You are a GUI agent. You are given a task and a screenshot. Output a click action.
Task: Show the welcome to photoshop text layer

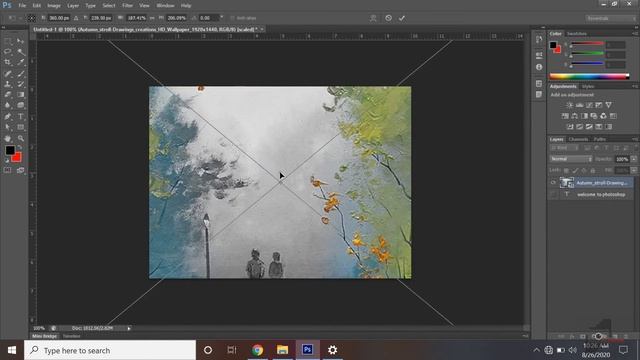click(x=553, y=195)
